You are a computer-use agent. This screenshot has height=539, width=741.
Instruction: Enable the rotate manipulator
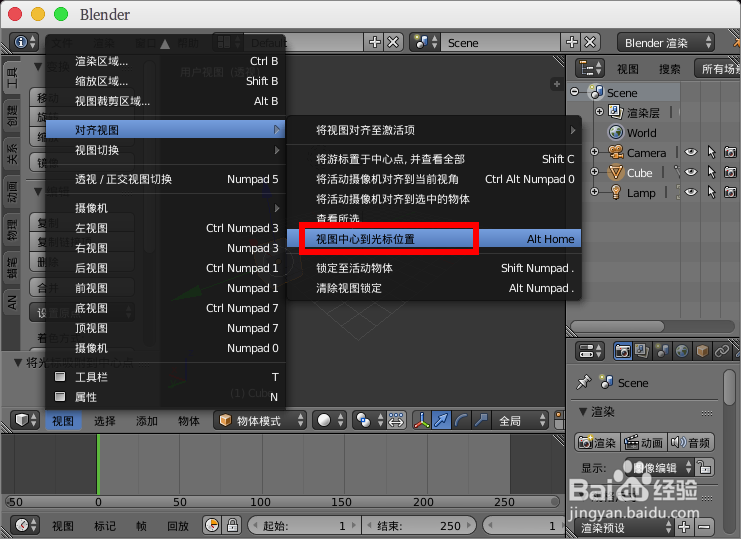click(461, 420)
